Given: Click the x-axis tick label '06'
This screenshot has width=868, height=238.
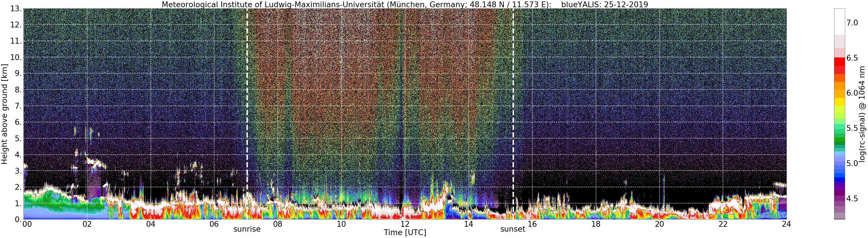Looking at the screenshot, I should click(214, 224).
